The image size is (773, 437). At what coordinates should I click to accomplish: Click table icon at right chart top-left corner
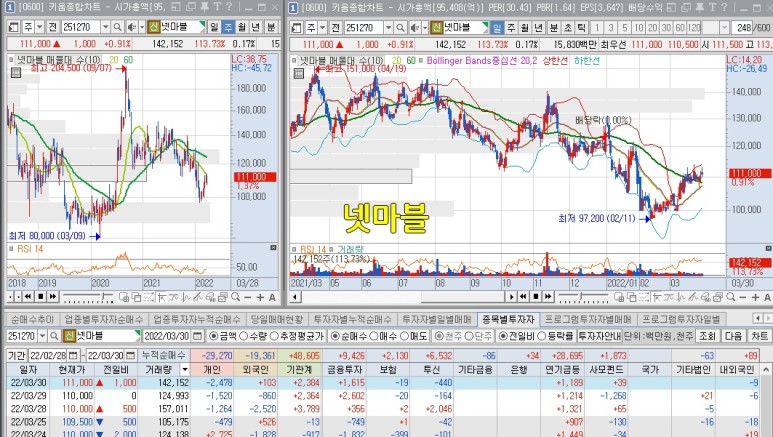click(x=298, y=73)
